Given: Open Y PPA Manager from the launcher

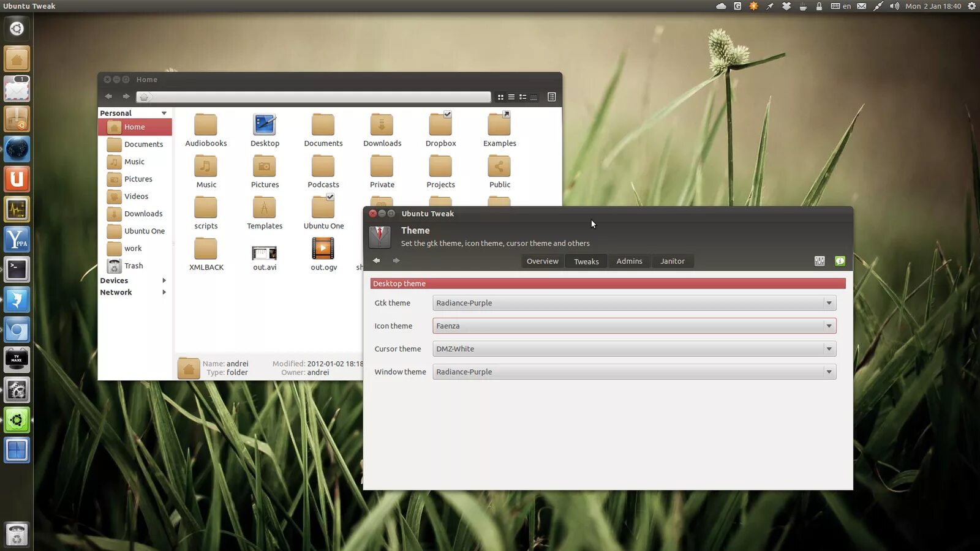Looking at the screenshot, I should 17,239.
